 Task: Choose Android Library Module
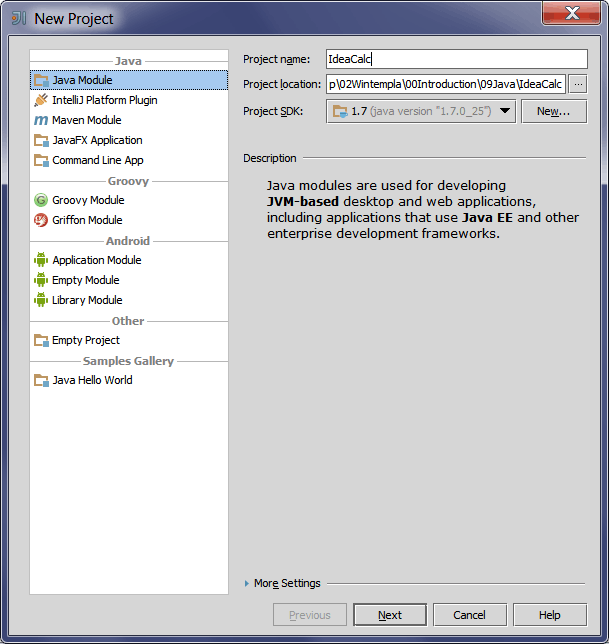point(129,300)
